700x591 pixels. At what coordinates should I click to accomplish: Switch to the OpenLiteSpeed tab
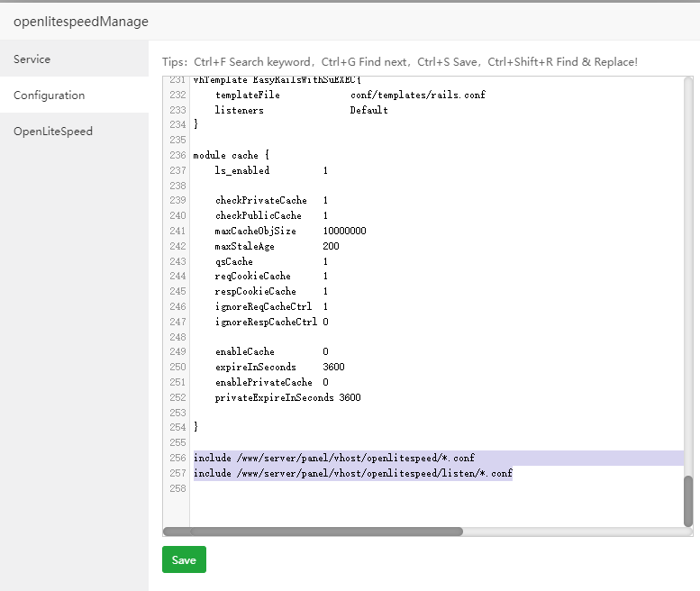coord(53,132)
